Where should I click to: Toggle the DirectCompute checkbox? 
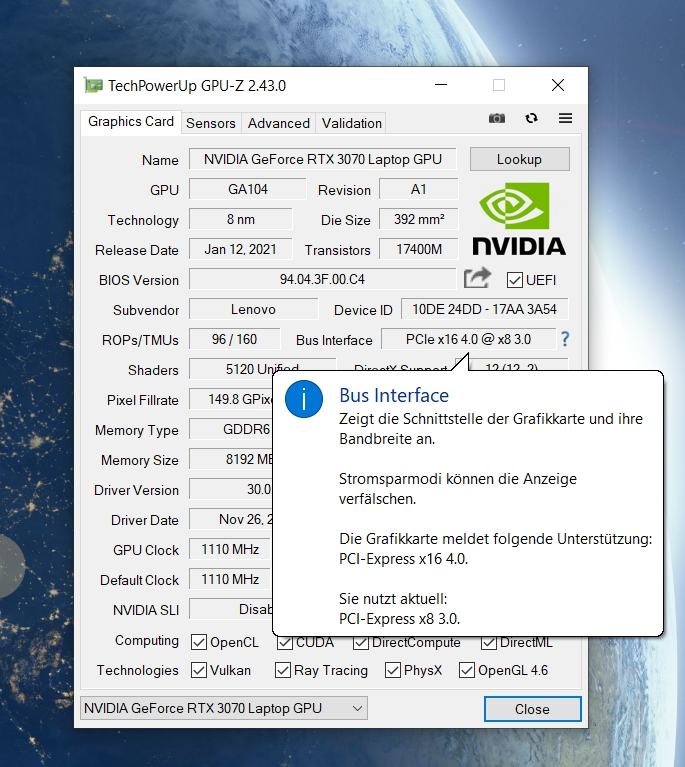click(361, 642)
